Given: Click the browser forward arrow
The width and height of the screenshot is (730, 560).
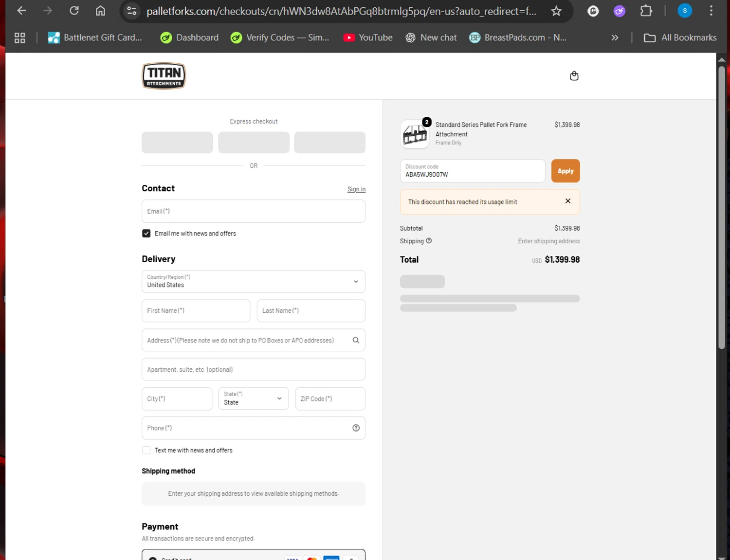Looking at the screenshot, I should [x=48, y=11].
